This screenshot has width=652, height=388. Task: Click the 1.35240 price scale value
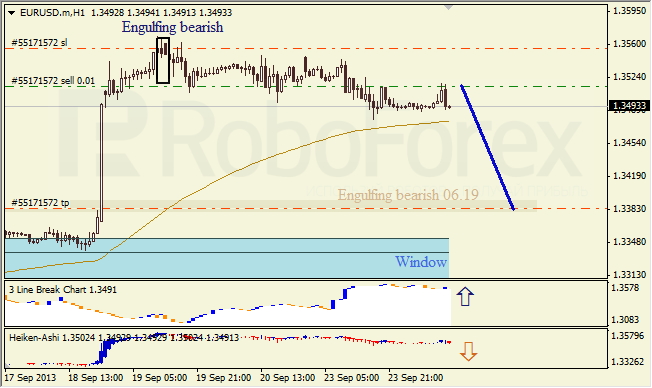(x=630, y=77)
